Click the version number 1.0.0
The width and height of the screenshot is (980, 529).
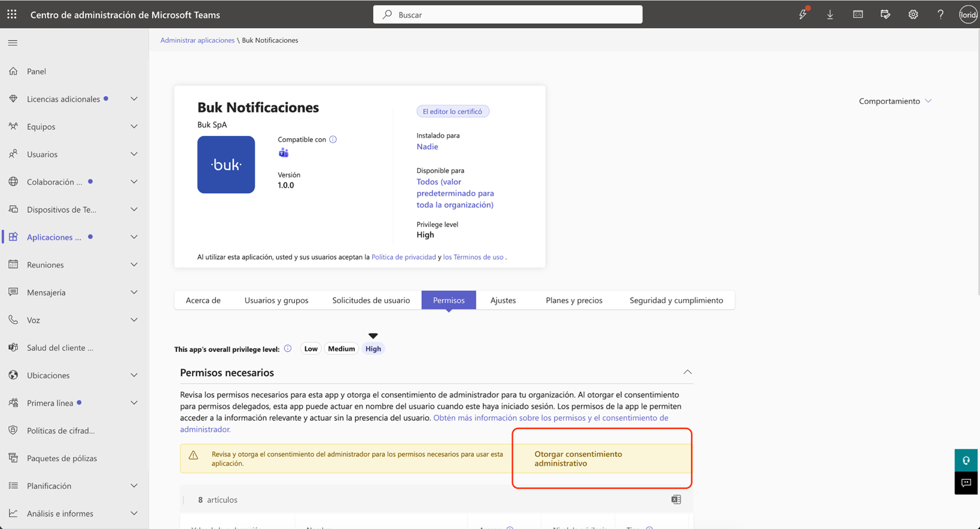coord(286,186)
